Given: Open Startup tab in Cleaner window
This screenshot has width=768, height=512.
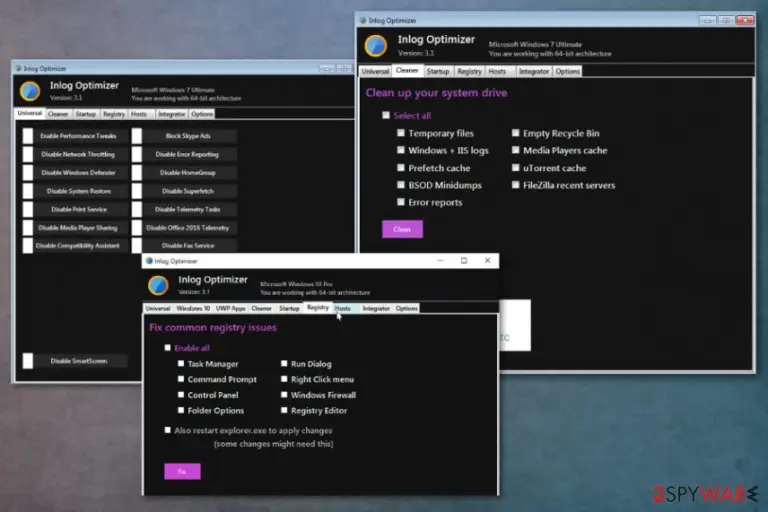Looking at the screenshot, I should tap(437, 72).
